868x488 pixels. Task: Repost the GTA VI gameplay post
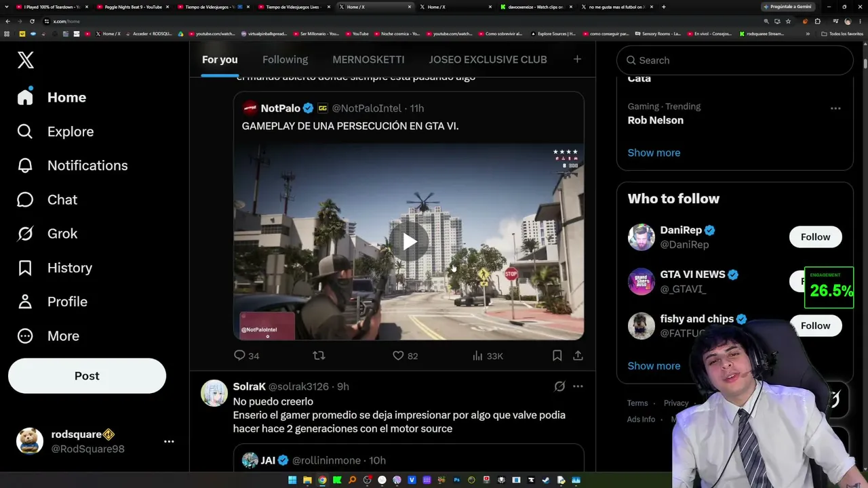point(319,356)
